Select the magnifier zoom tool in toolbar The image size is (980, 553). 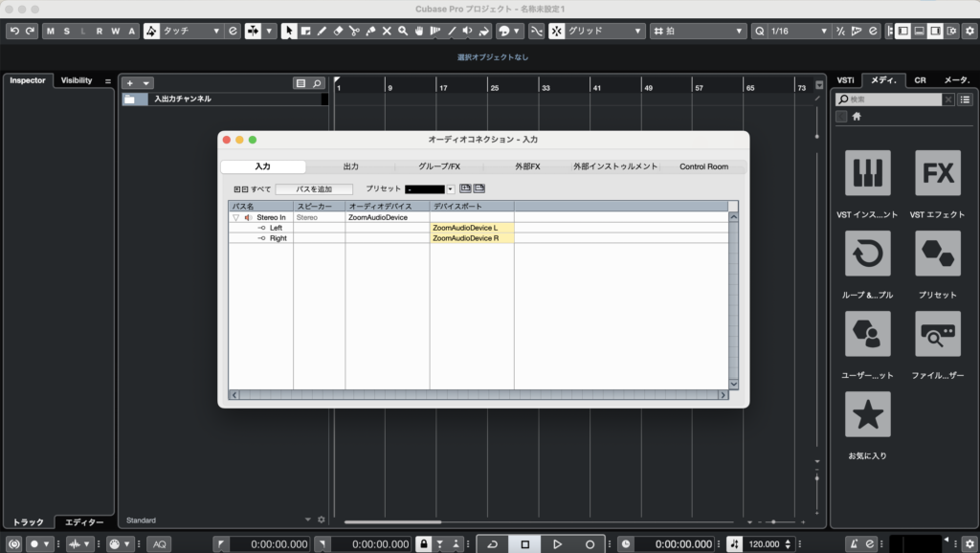coord(403,32)
